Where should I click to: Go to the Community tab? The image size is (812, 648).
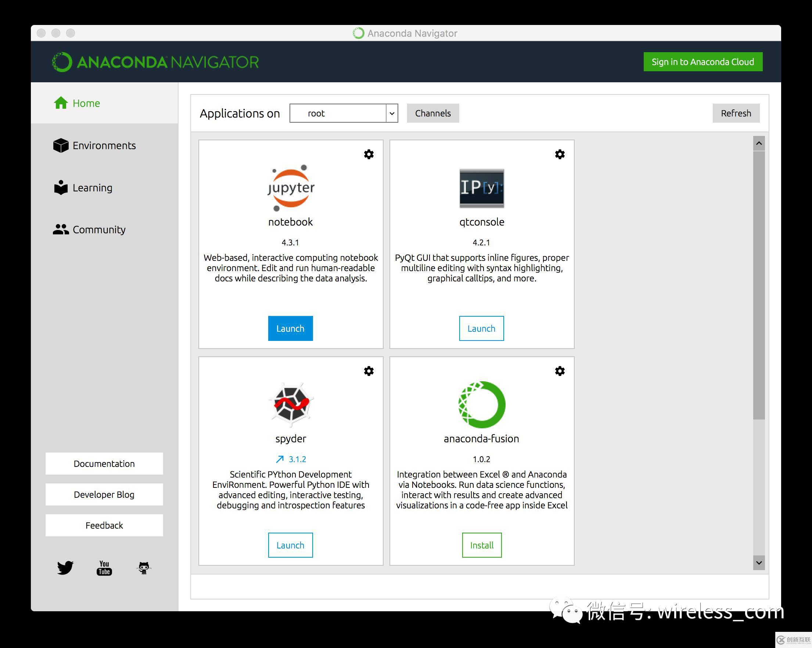tap(104, 230)
